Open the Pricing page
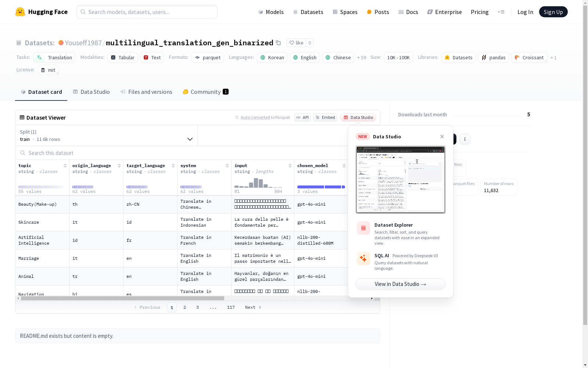Viewport: 588px width, 368px height. [480, 12]
